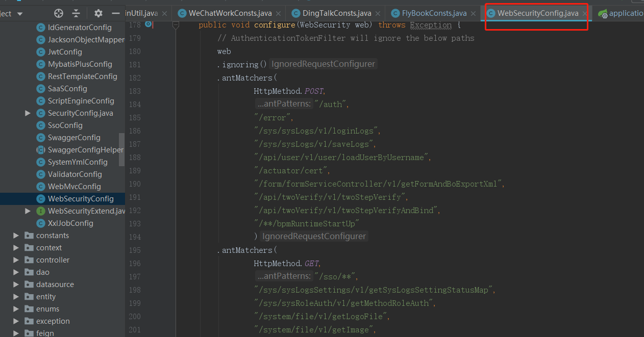This screenshot has width=644, height=337.
Task: Hide the Project panel with minus icon
Action: coord(116,13)
